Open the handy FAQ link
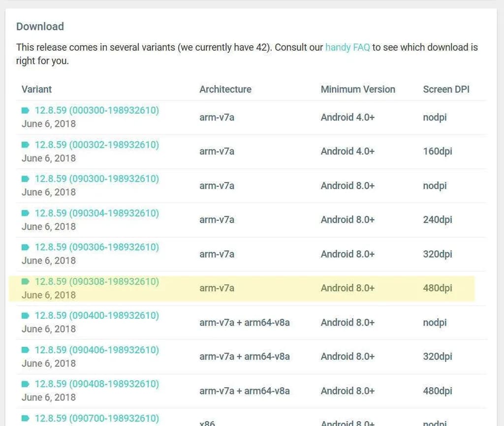Viewport: 504px width, 426px height. 347,48
